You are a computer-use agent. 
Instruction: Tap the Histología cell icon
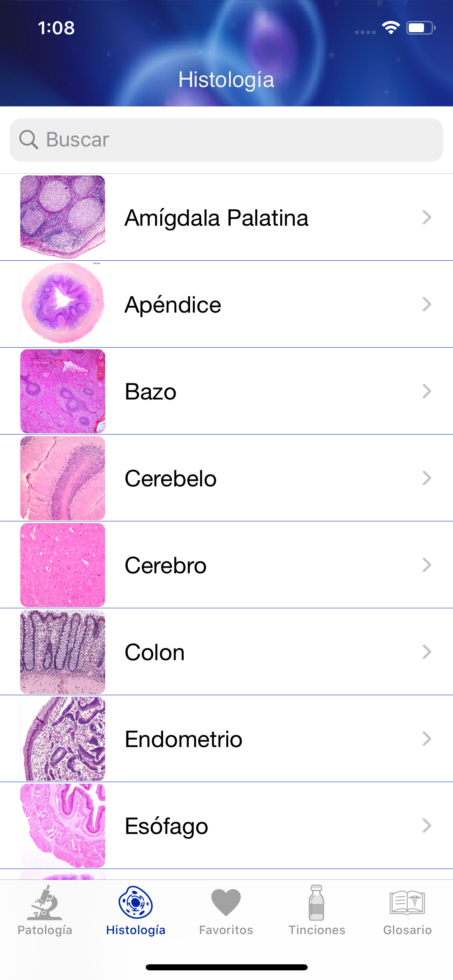pyautogui.click(x=136, y=902)
